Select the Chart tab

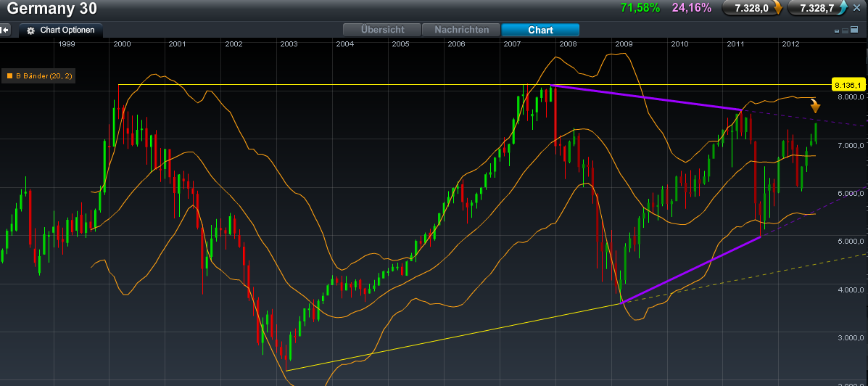point(540,30)
